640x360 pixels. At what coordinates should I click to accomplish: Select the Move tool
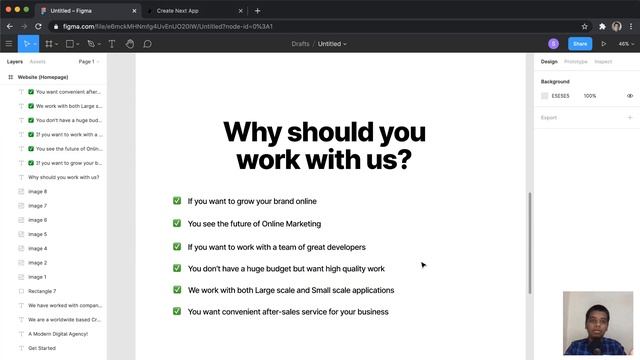tap(27, 44)
